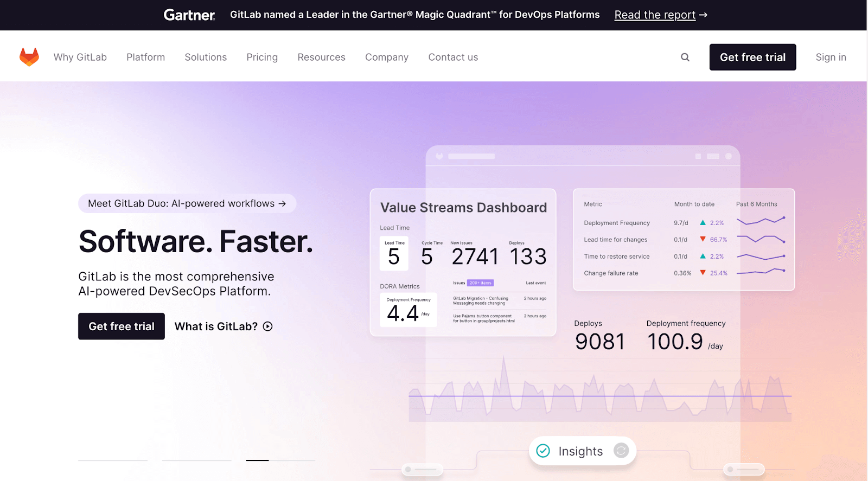The width and height of the screenshot is (868, 481).
Task: Click the Deployment frequency 100.9 figure
Action: pyautogui.click(x=675, y=342)
